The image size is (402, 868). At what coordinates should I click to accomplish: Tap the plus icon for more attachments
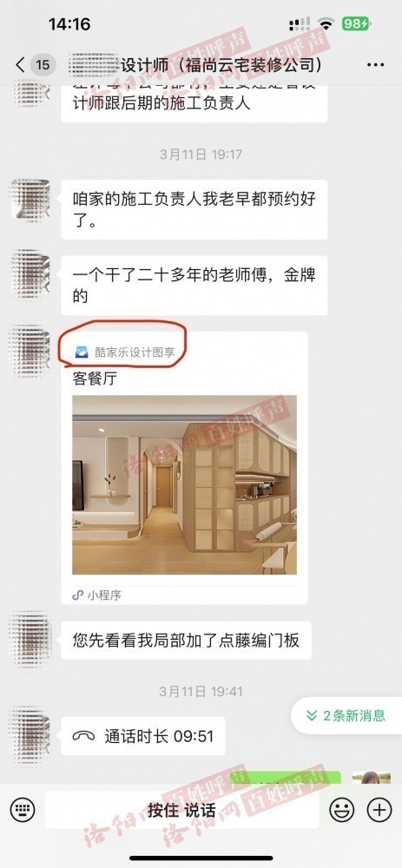tap(379, 810)
